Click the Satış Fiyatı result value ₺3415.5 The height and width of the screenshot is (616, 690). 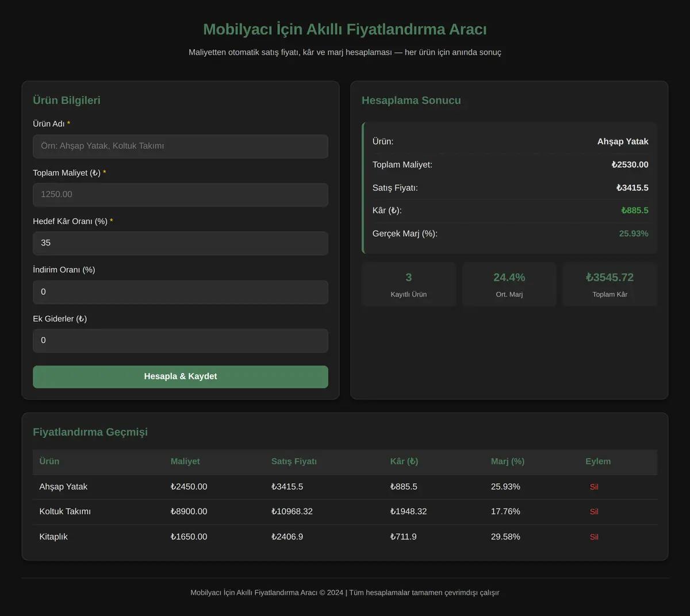(632, 188)
